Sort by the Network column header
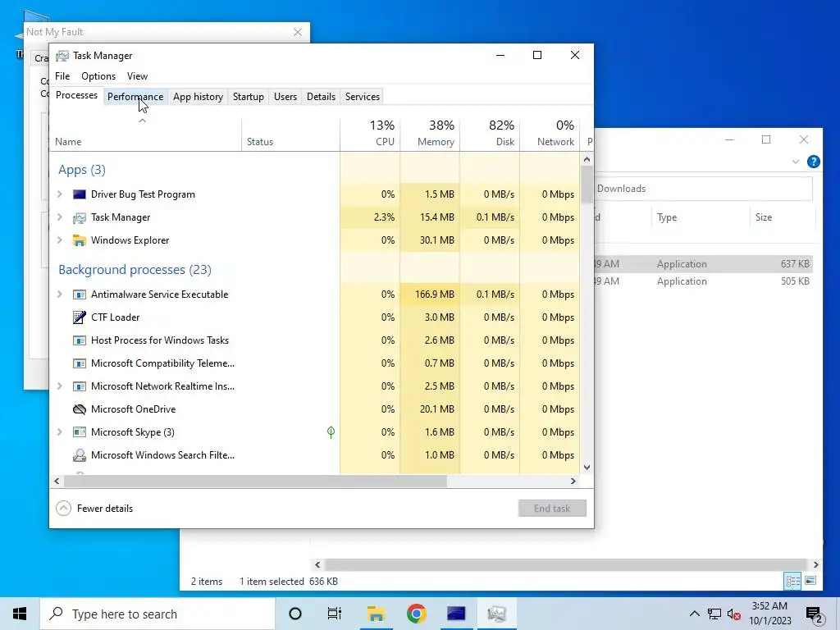 pyautogui.click(x=550, y=134)
